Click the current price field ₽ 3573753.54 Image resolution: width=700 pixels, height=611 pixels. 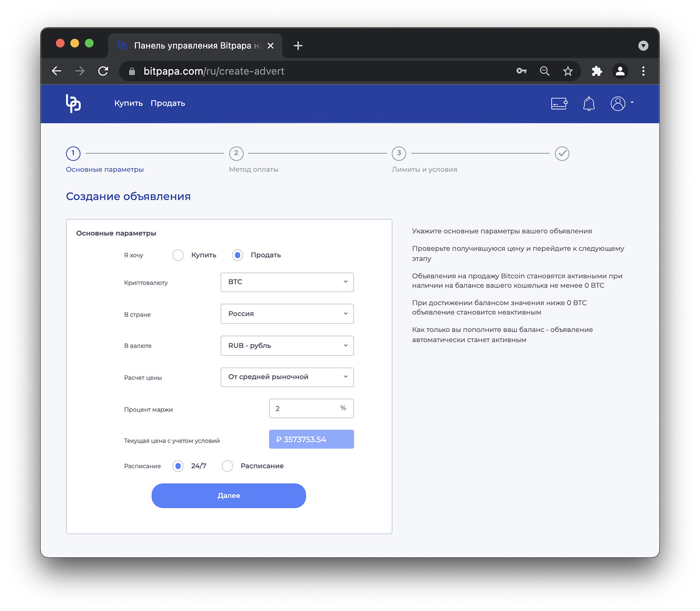click(311, 439)
